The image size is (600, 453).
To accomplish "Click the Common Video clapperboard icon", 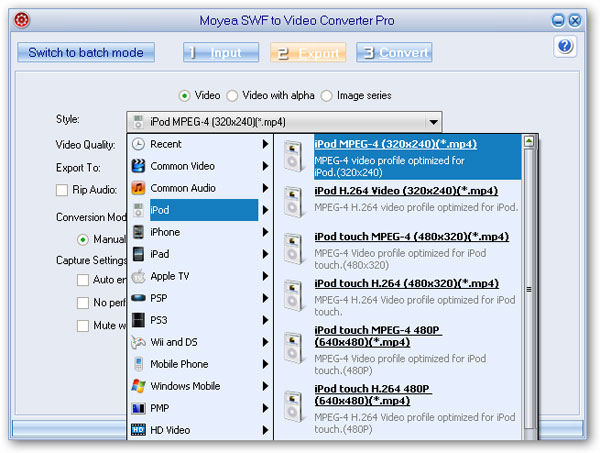I will coord(138,166).
